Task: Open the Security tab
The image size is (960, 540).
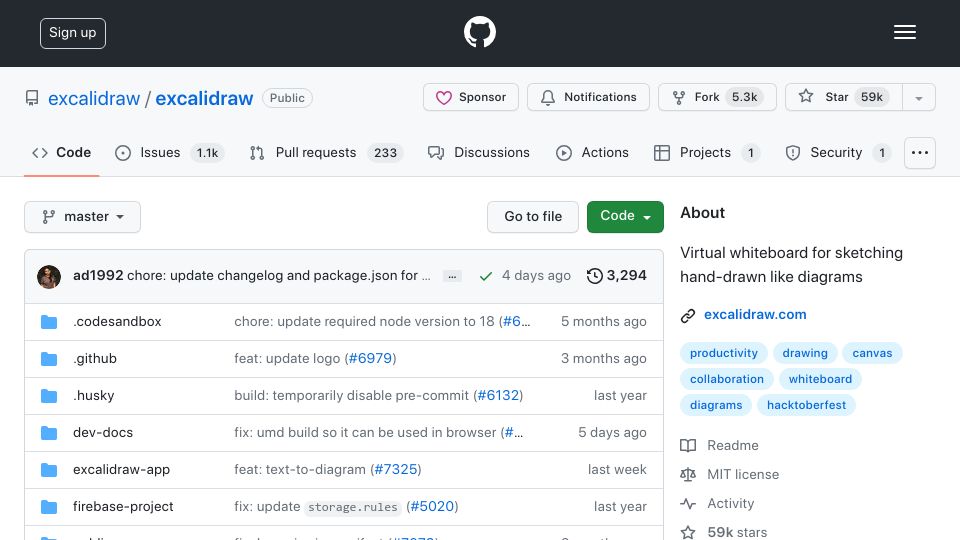Action: click(x=838, y=152)
